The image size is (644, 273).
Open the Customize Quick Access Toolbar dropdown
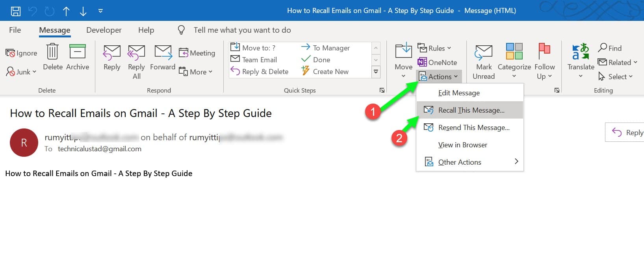pos(100,11)
